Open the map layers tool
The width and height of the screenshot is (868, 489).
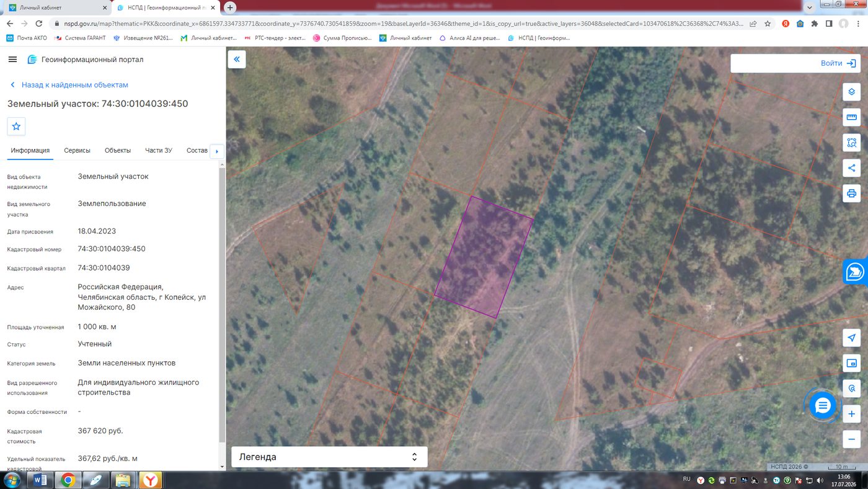tap(852, 92)
